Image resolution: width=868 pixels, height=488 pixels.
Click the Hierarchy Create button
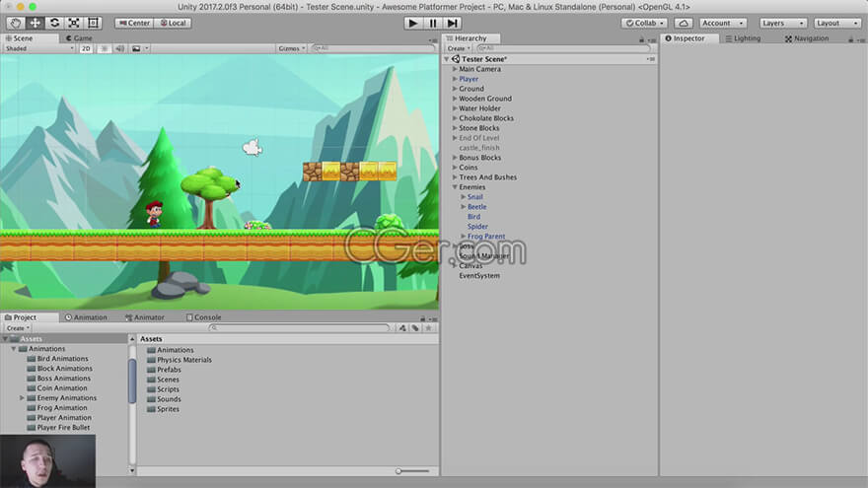click(x=459, y=48)
